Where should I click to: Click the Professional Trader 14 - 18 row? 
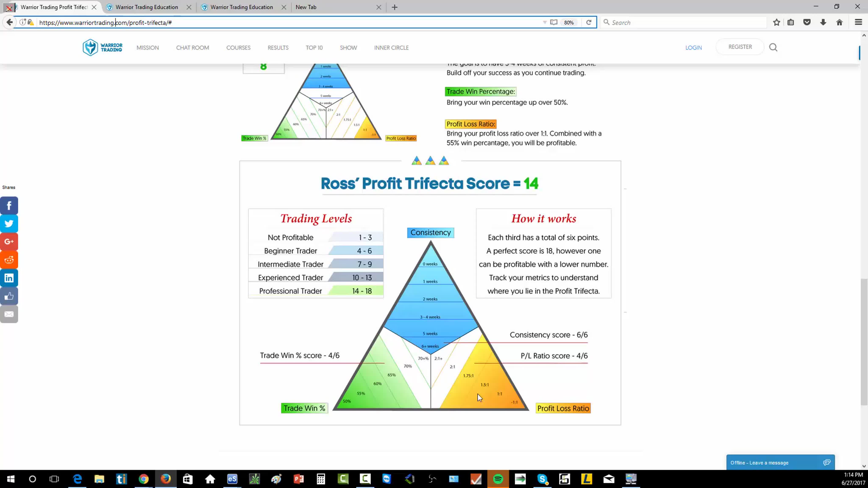316,291
